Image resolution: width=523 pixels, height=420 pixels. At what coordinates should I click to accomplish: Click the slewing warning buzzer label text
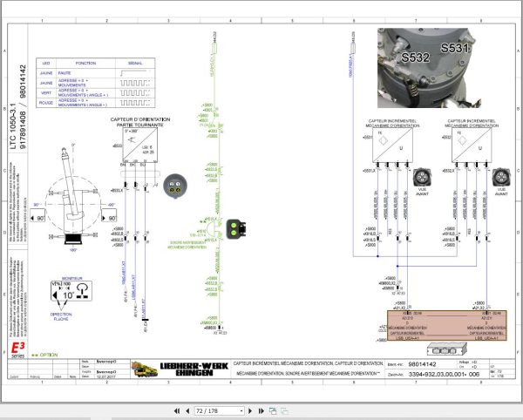pos(187,245)
